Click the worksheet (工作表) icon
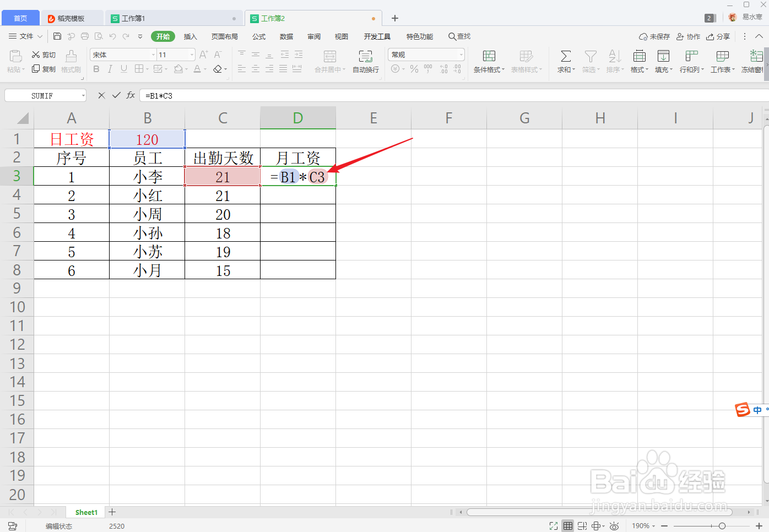The height and width of the screenshot is (532, 769). (x=722, y=56)
